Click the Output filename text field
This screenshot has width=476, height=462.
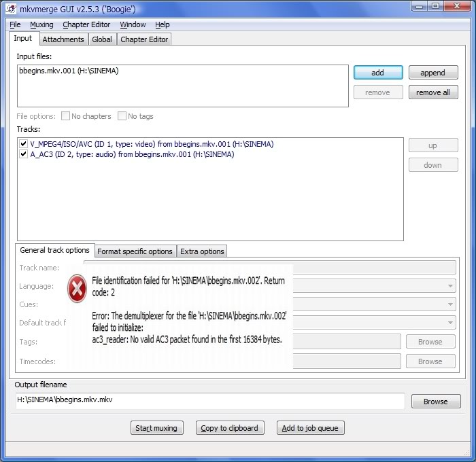point(210,400)
